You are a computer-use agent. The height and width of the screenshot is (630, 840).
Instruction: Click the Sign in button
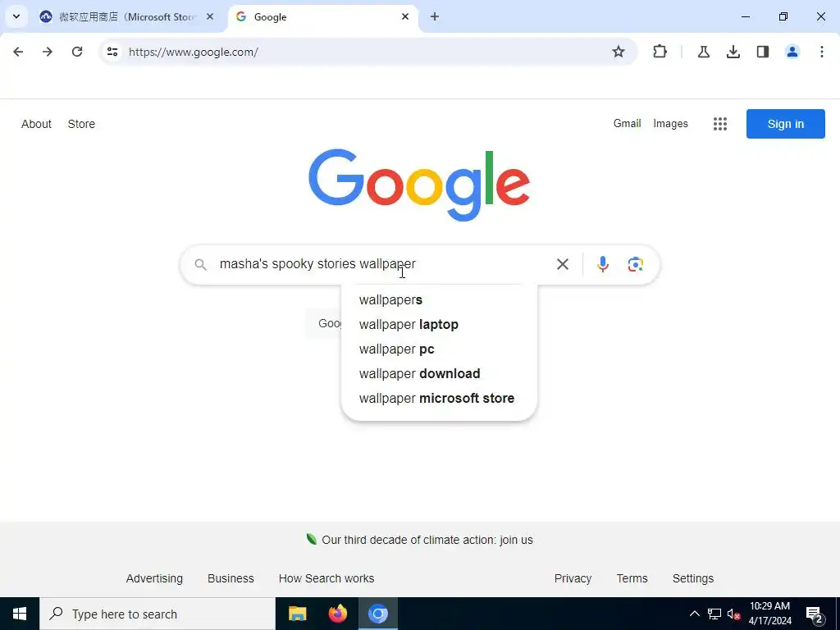click(x=785, y=124)
